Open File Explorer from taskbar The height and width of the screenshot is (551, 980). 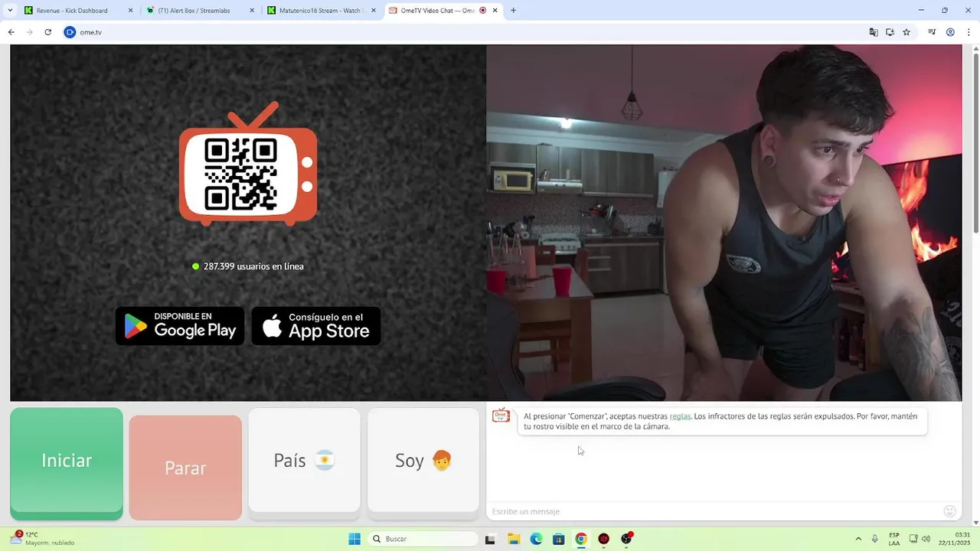(513, 539)
